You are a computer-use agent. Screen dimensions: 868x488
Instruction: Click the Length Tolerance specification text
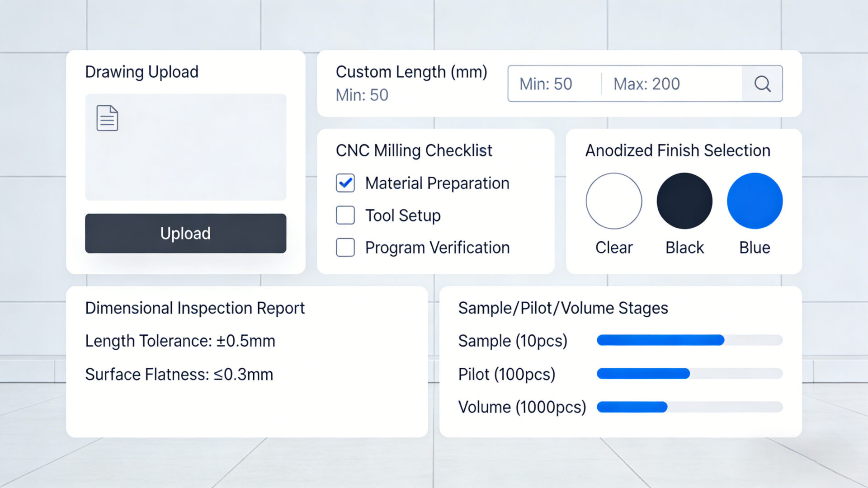(180, 341)
